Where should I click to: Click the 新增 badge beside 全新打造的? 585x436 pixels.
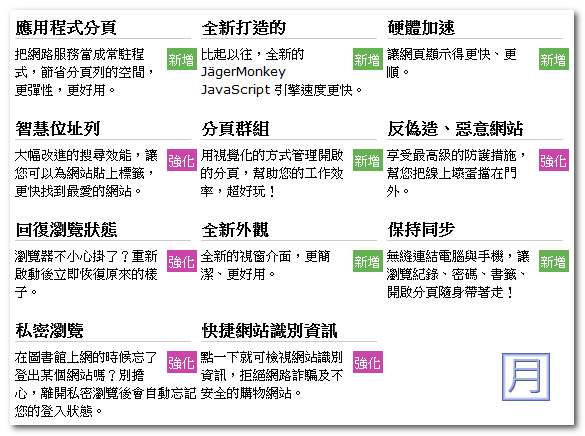pyautogui.click(x=368, y=59)
